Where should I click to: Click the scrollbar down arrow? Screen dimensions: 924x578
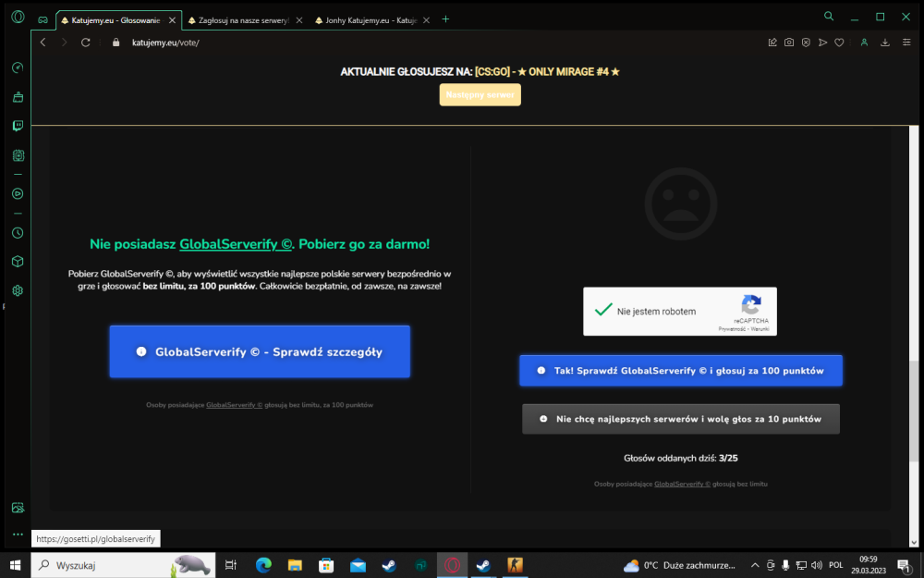(914, 543)
